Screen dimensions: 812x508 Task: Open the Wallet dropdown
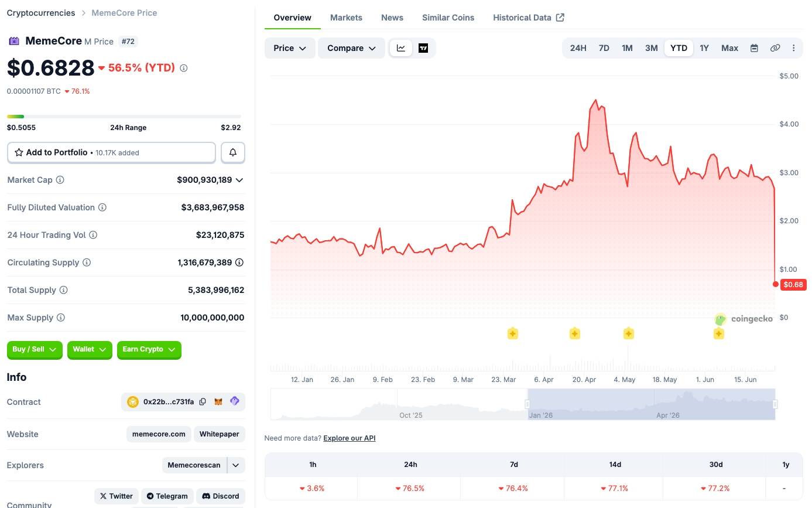coord(90,350)
